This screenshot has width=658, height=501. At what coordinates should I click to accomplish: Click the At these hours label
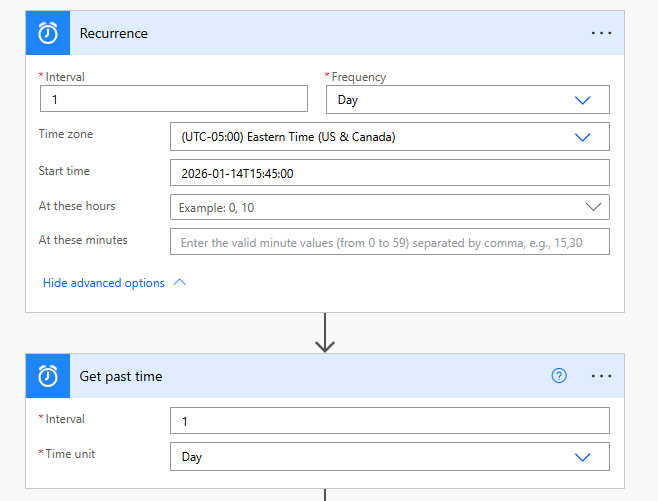click(77, 206)
